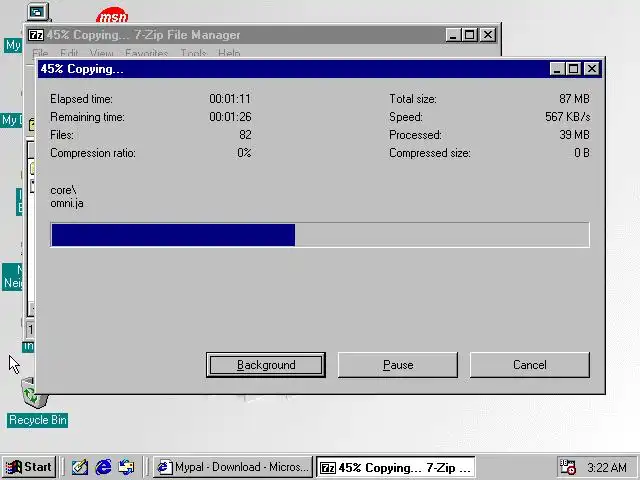
Task: Click the Recycle Bin label text
Action: tap(38, 420)
